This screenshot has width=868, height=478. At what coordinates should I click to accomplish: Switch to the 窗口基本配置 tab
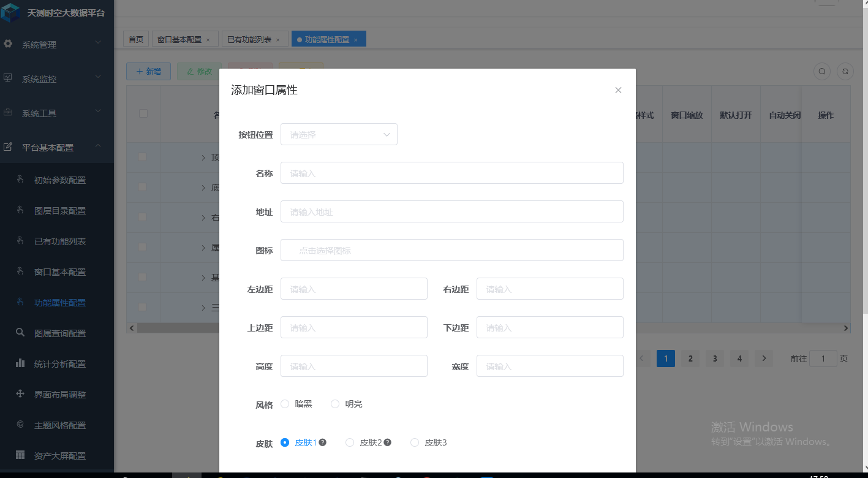[179, 40]
